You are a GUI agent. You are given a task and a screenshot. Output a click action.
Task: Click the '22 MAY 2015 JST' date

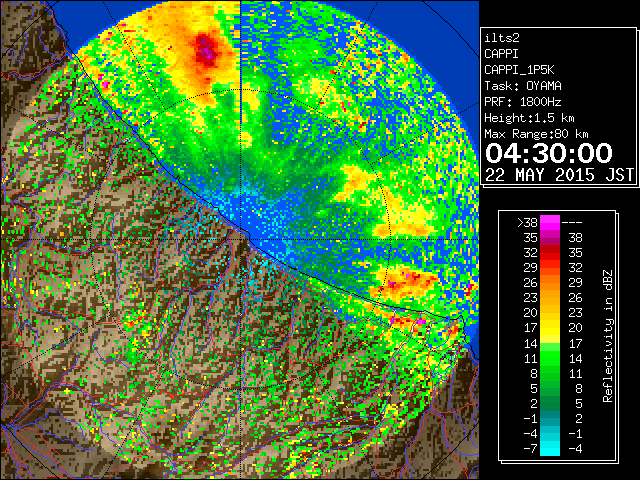click(x=559, y=175)
